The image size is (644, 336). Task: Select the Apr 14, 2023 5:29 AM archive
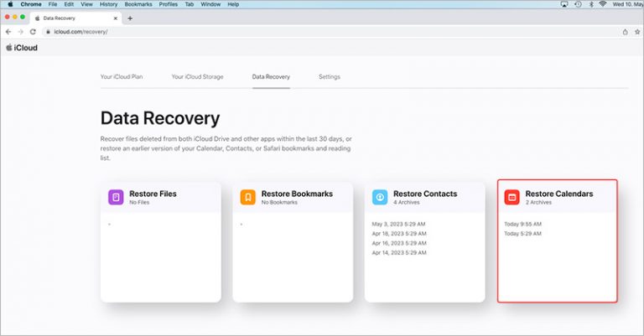click(399, 253)
